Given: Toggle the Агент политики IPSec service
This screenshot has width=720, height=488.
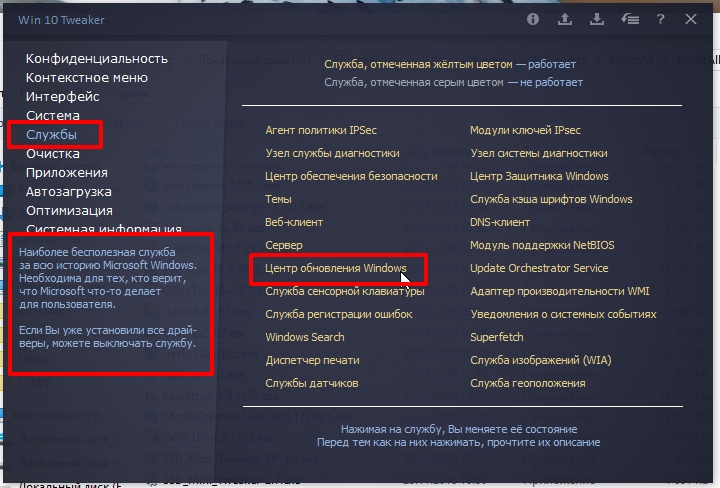Looking at the screenshot, I should click(321, 130).
